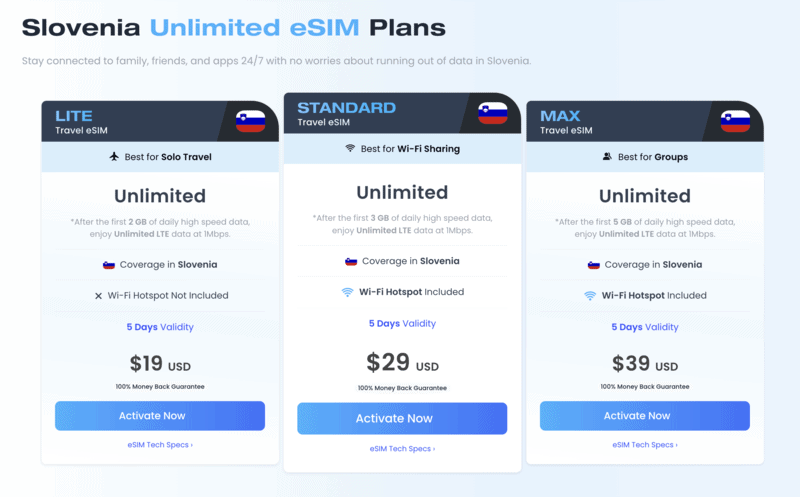Click the airplane icon beside Solo Travel
This screenshot has height=497, width=800.
pos(114,157)
